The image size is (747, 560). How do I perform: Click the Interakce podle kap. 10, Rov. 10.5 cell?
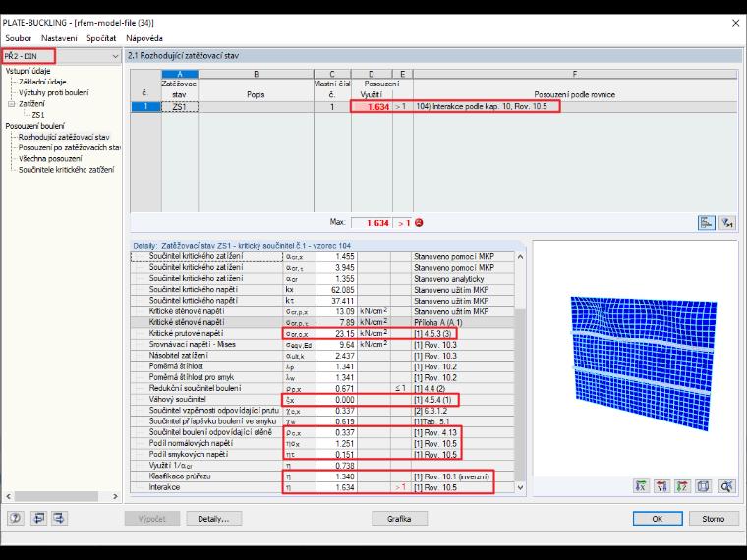click(575, 107)
